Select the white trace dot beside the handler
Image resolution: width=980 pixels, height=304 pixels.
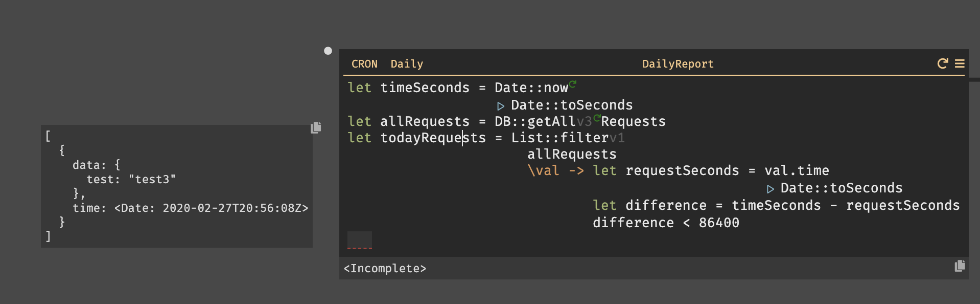click(x=328, y=51)
